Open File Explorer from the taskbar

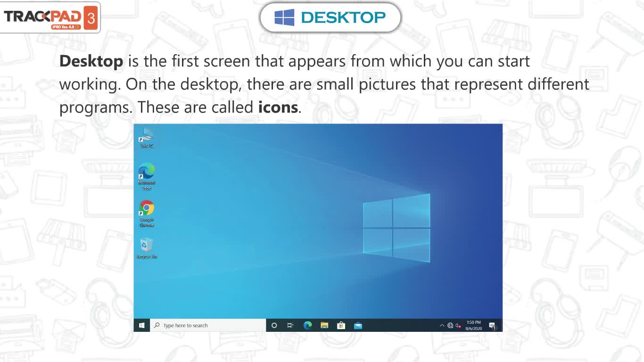[x=324, y=325]
